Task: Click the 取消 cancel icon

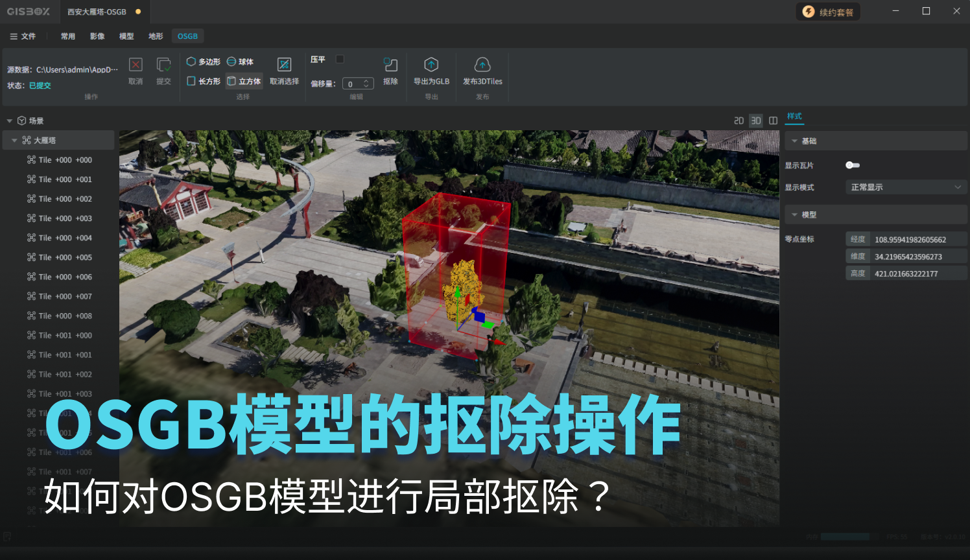Action: pyautogui.click(x=136, y=65)
